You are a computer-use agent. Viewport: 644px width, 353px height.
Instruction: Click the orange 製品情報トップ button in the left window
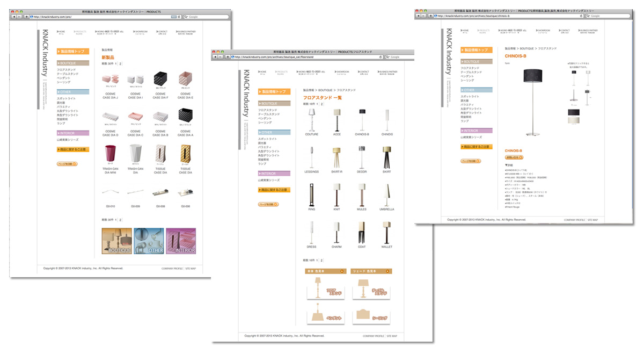pyautogui.click(x=73, y=52)
